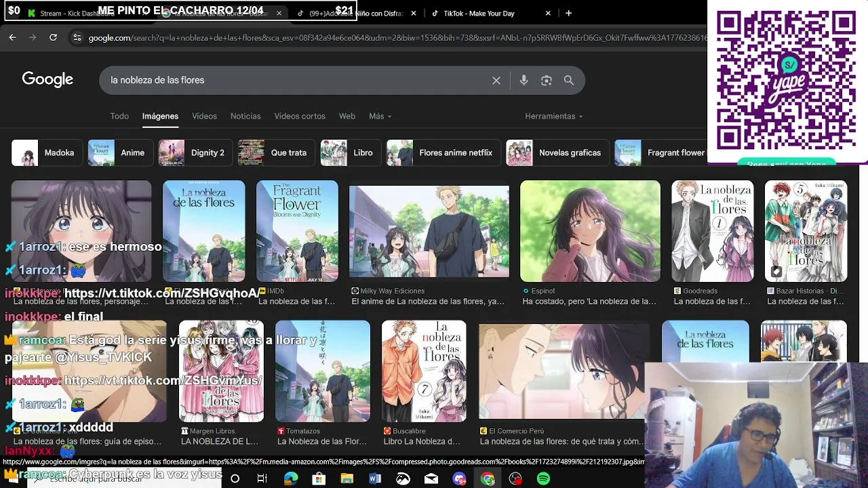Image resolution: width=868 pixels, height=488 pixels.
Task: Open the Goodreads volume 1 cover thumbnail
Action: click(712, 231)
